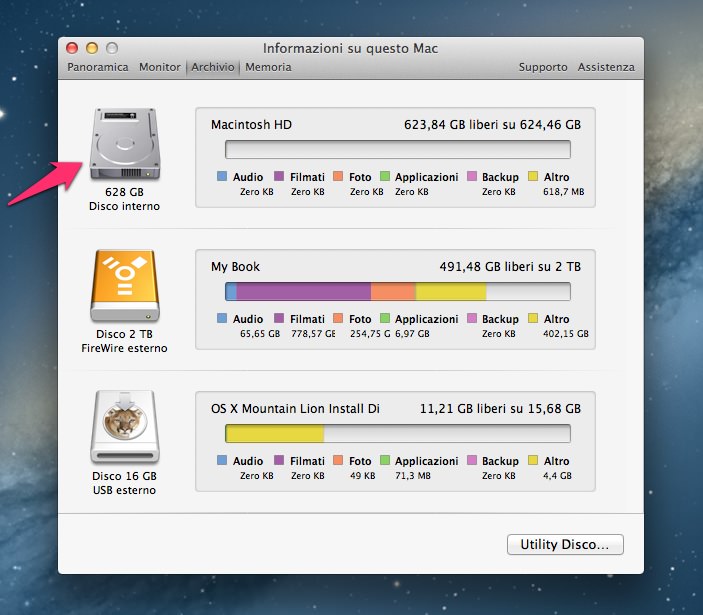Click the purple Filmati segment of My Book bar
The width and height of the screenshot is (703, 615).
click(304, 291)
